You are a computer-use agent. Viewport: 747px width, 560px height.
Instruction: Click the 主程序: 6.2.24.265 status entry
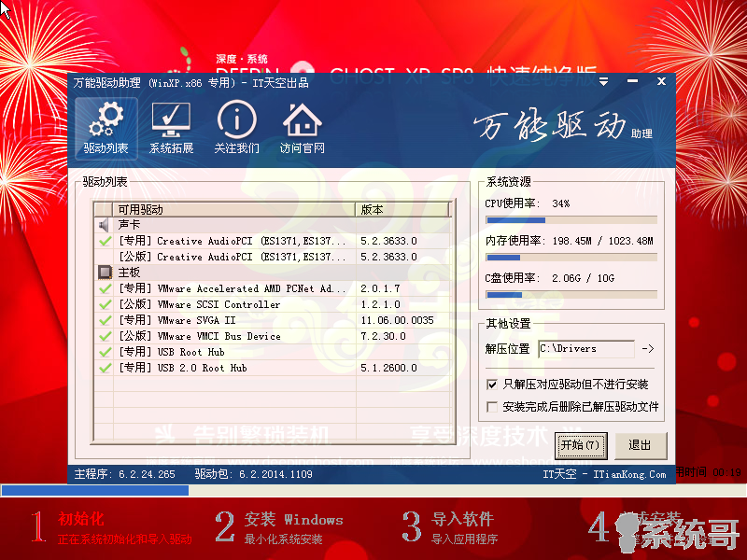[125, 474]
